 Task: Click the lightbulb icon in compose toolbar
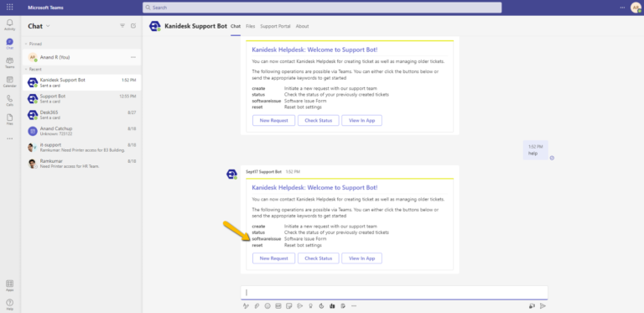tap(310, 305)
